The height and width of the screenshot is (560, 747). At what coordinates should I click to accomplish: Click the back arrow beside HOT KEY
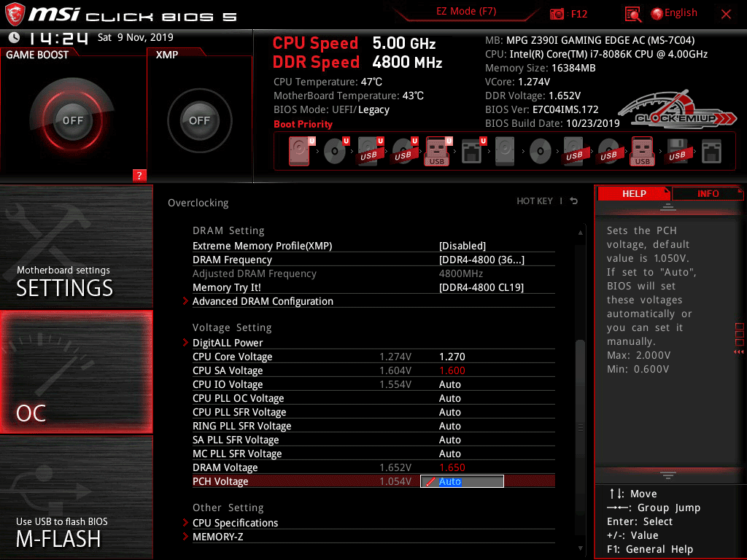[x=574, y=201]
